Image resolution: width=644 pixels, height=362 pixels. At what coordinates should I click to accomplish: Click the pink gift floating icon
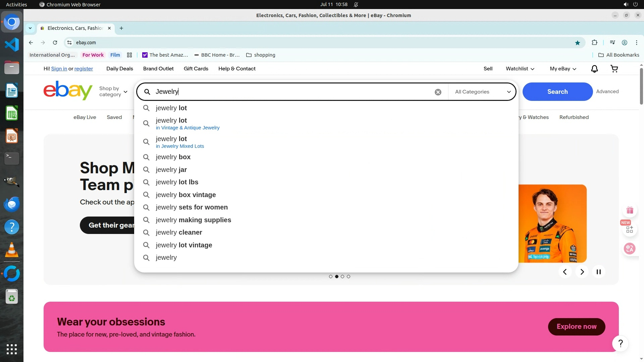[x=630, y=210]
